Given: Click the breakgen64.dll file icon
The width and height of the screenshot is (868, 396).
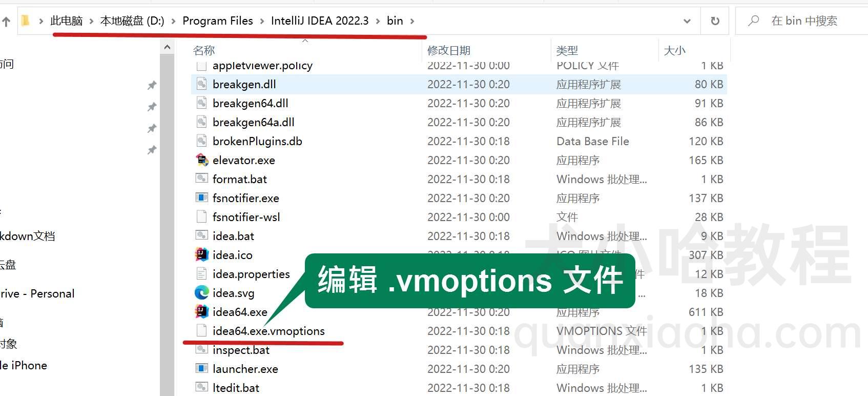Looking at the screenshot, I should click(202, 103).
